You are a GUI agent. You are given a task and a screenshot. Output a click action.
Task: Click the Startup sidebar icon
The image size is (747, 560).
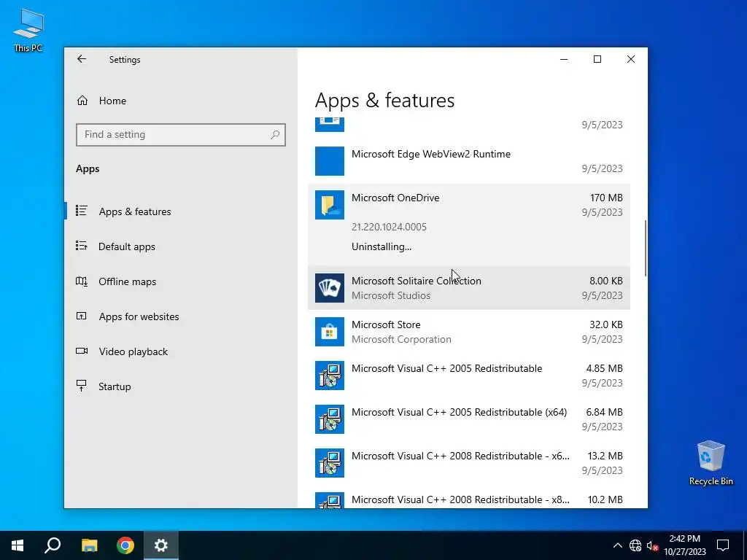point(82,386)
